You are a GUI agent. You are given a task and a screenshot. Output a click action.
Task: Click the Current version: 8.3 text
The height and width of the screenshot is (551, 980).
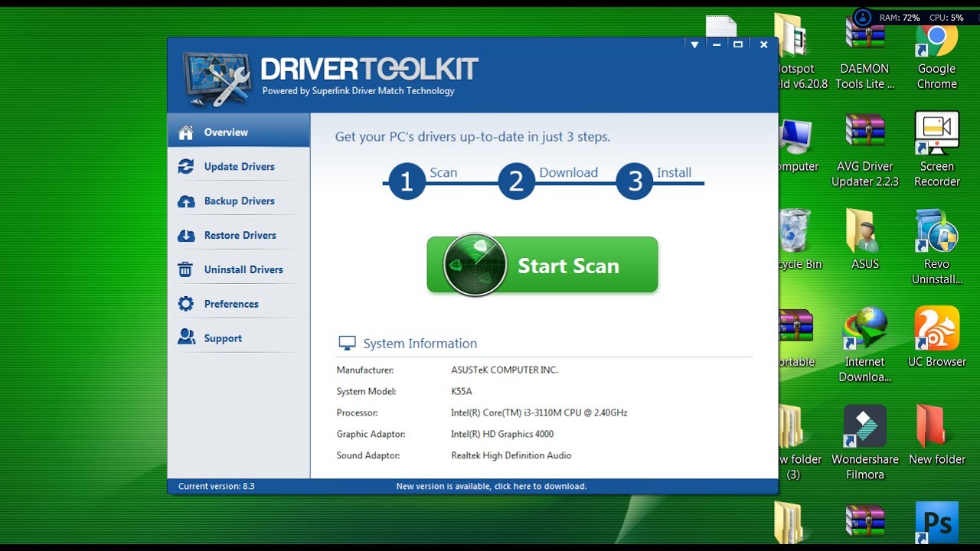click(x=217, y=486)
